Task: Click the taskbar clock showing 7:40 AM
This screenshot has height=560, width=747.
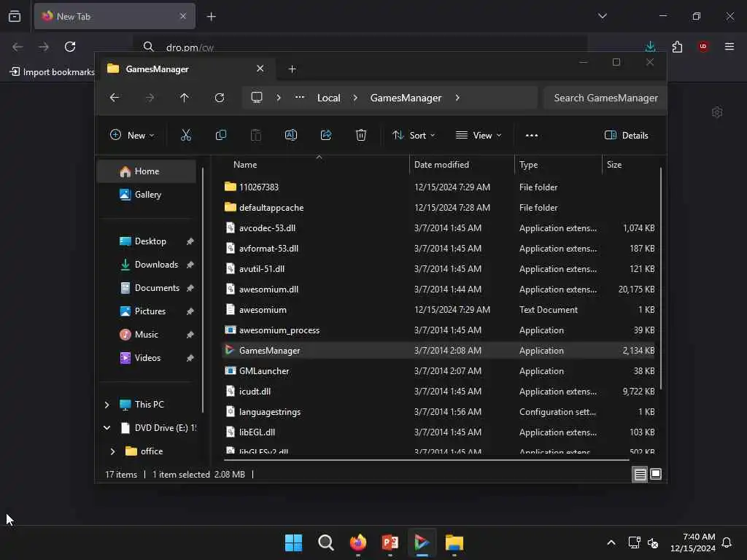Action: click(x=693, y=542)
